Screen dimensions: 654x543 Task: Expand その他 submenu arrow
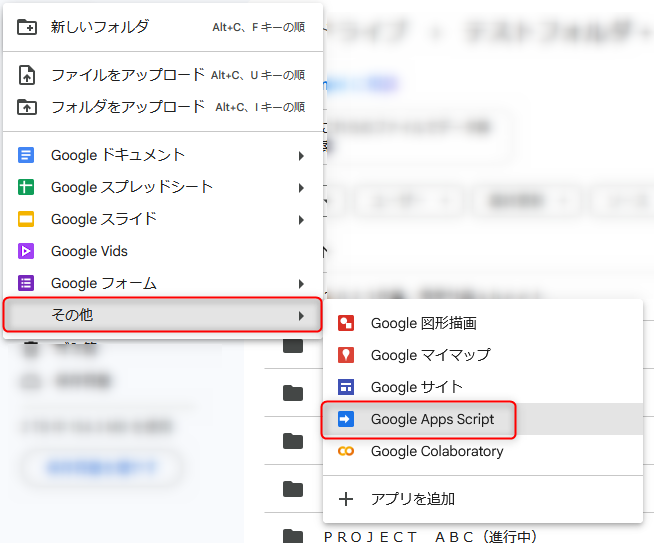301,316
